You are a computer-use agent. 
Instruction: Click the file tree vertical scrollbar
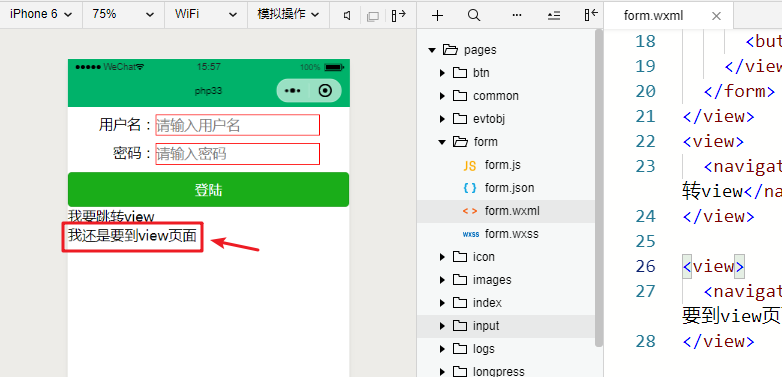click(599, 188)
